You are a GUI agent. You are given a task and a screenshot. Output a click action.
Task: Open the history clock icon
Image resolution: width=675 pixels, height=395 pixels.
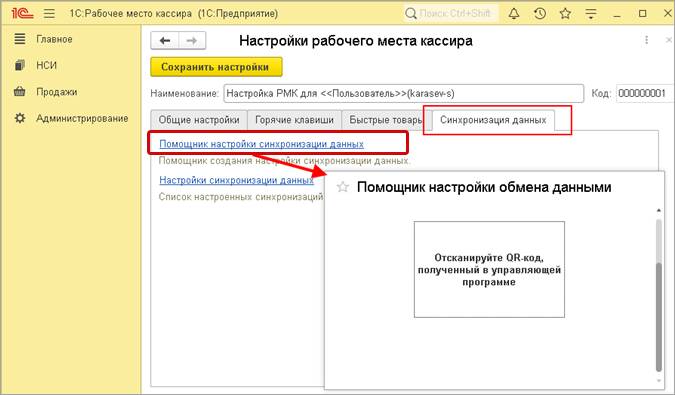pyautogui.click(x=540, y=13)
